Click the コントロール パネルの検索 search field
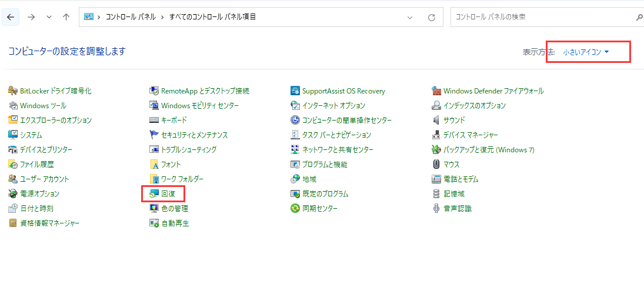 541,17
